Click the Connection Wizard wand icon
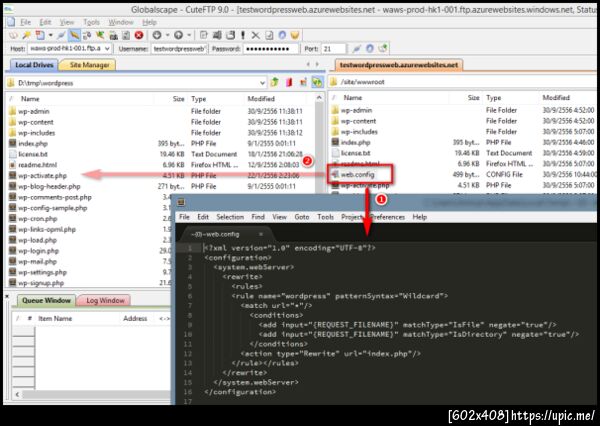The image size is (600, 426). pos(26,35)
